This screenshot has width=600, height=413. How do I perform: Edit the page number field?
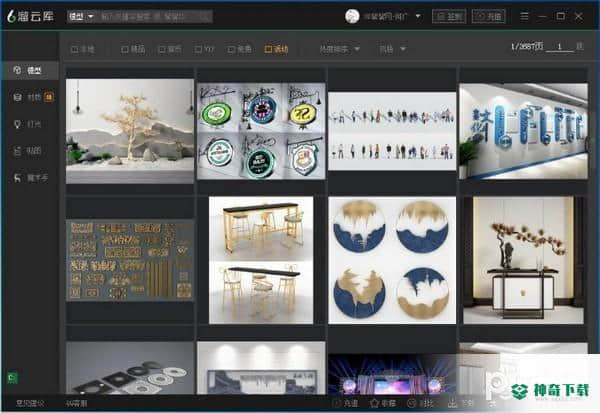click(x=559, y=47)
